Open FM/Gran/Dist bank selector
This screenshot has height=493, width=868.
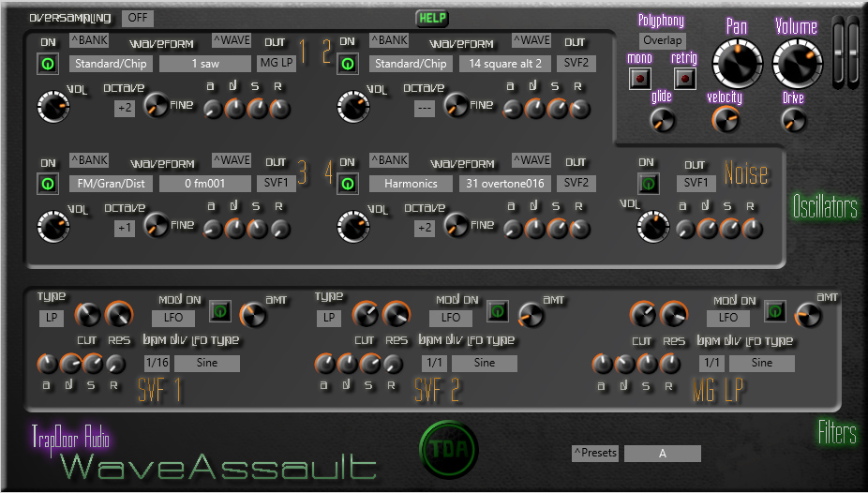click(111, 184)
